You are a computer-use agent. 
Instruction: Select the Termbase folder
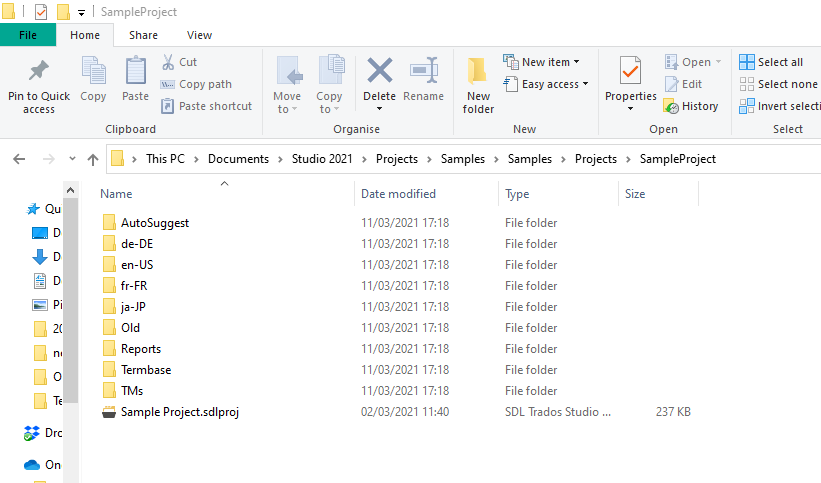[x=146, y=370]
